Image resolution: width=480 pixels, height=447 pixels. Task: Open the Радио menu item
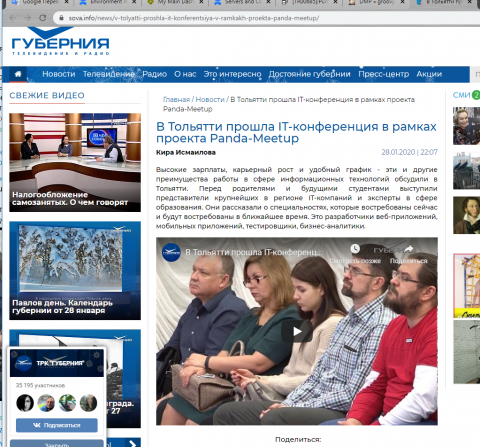(x=155, y=74)
